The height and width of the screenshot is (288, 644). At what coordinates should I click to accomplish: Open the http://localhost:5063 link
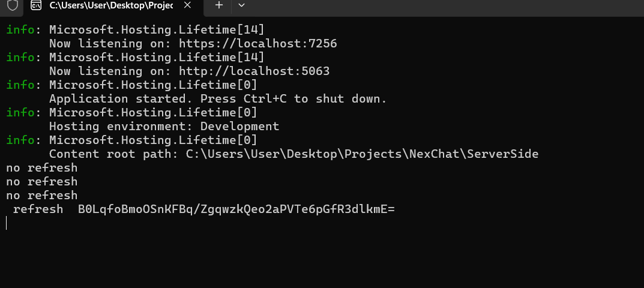254,71
